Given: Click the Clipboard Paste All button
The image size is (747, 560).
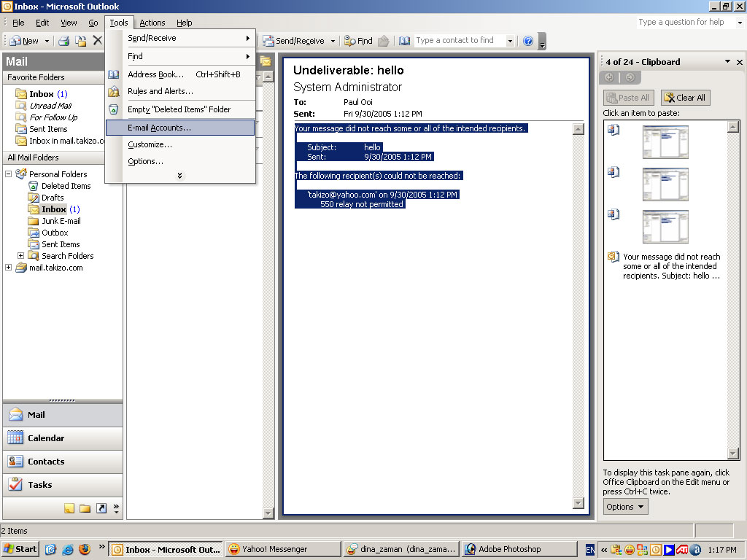Looking at the screenshot, I should [x=628, y=98].
